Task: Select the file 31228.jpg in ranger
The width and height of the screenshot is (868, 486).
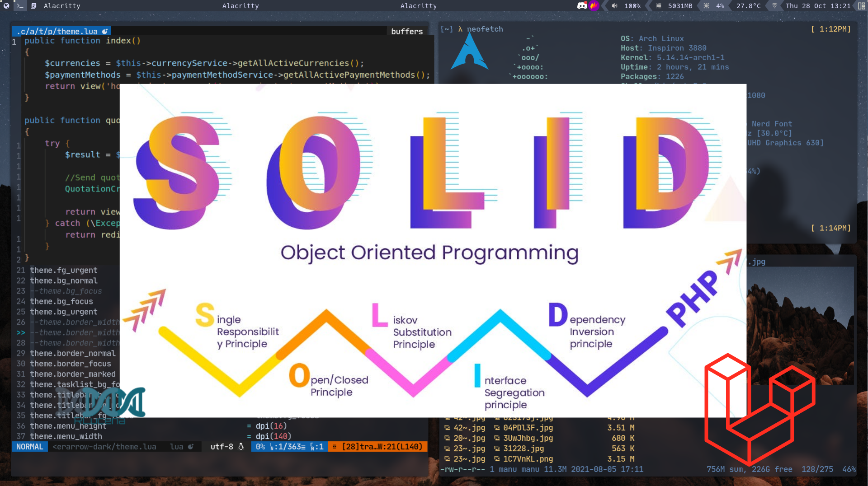Action: point(524,449)
